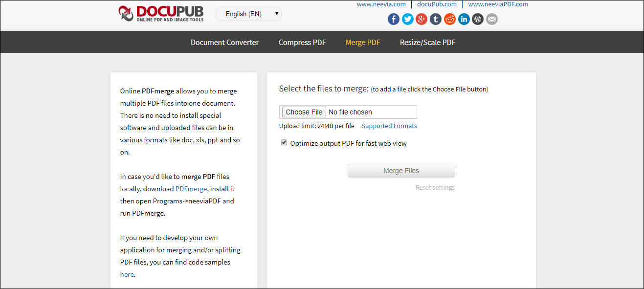Share on Tumblr icon
The width and height of the screenshot is (644, 289).
click(x=436, y=19)
